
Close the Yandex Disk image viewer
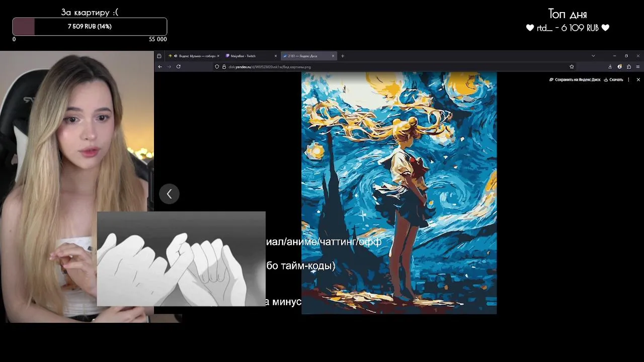638,79
